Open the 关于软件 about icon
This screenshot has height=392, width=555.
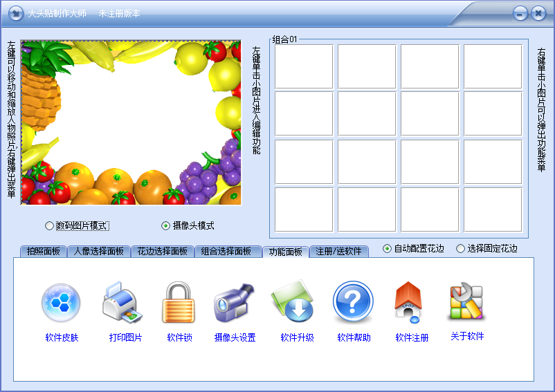point(466,302)
